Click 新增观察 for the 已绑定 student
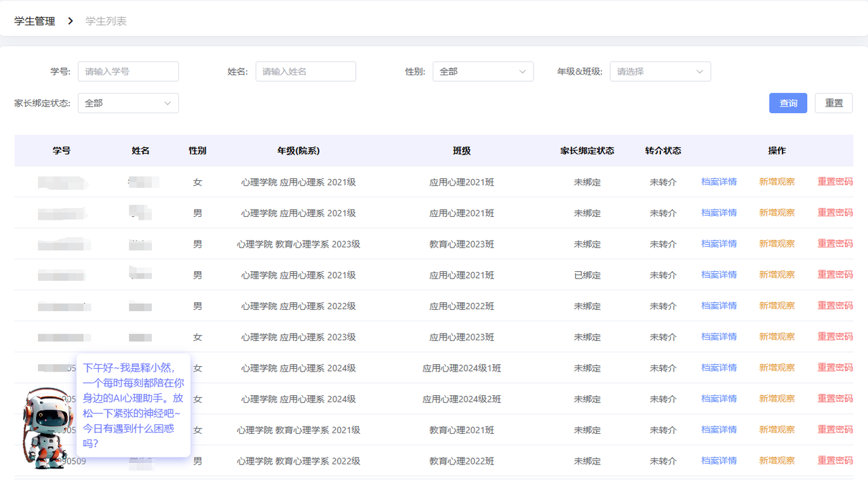The height and width of the screenshot is (480, 868). pyautogui.click(x=777, y=275)
